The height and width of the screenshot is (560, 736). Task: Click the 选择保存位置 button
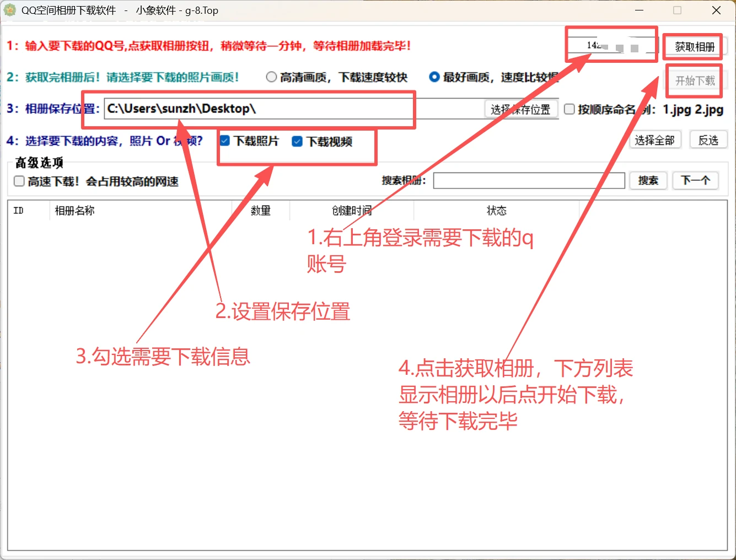pyautogui.click(x=521, y=109)
